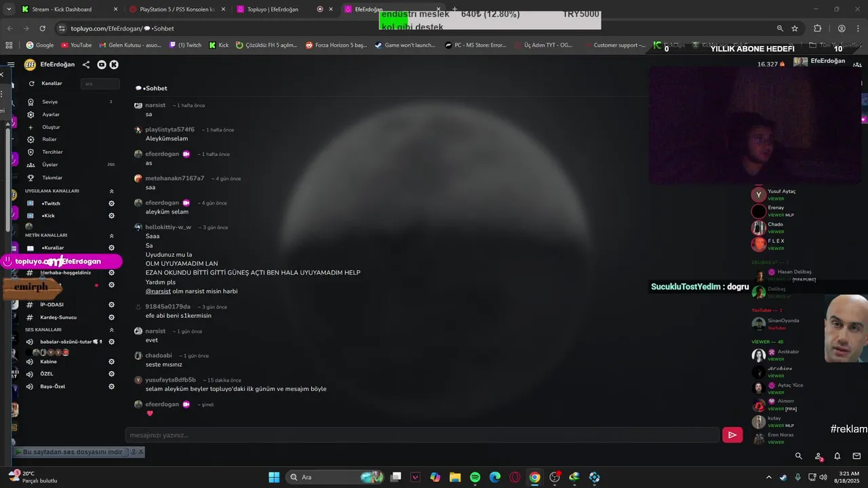Click the '@narsist' mention in chat

[158, 291]
